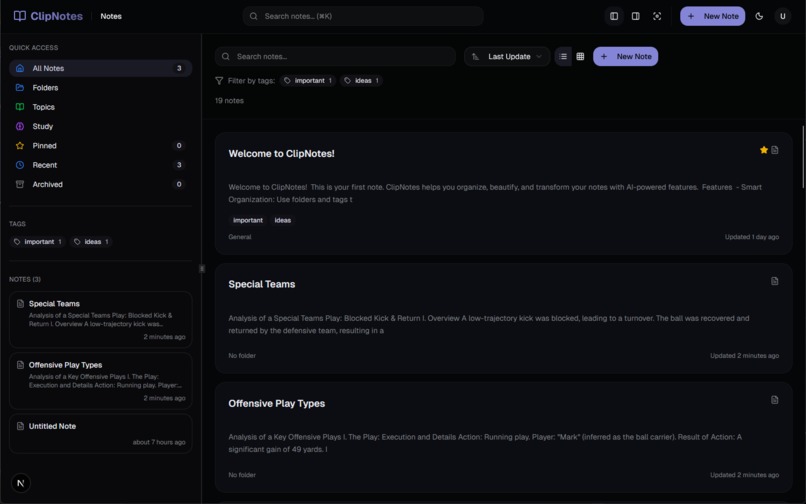Open Topics in the sidebar

[x=100, y=107]
